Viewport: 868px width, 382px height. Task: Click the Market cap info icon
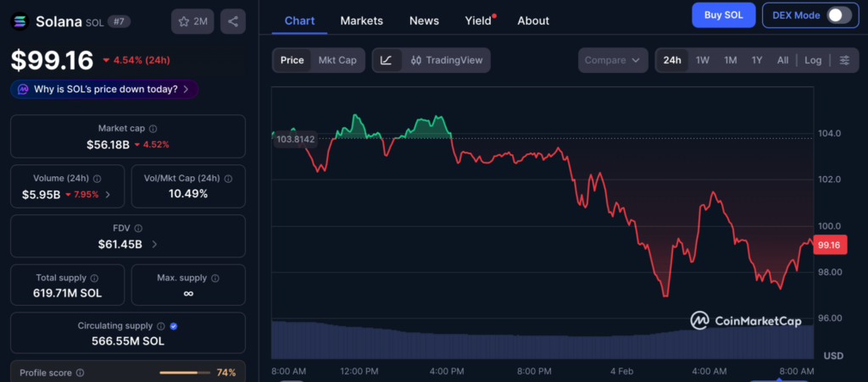click(x=153, y=129)
